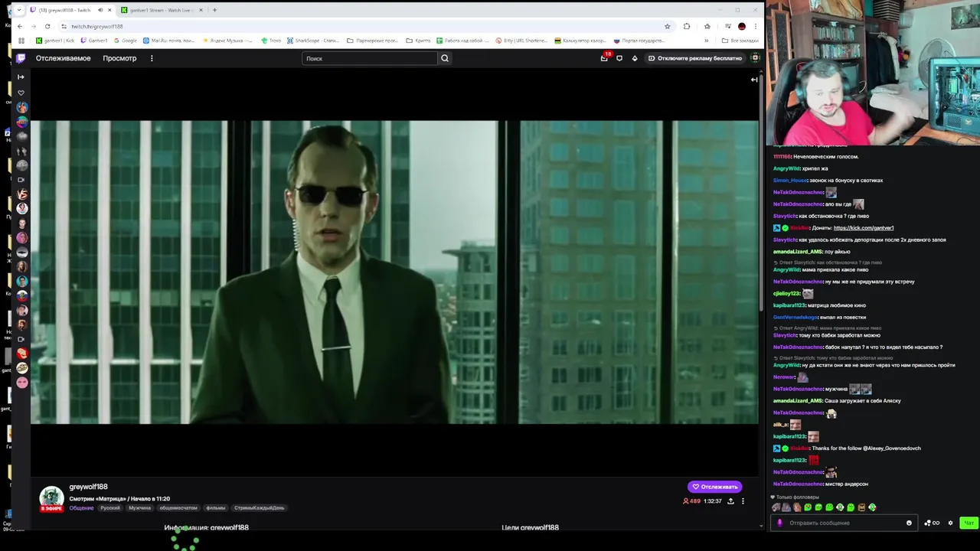Open the user avatar menu in Twitch header

click(755, 58)
